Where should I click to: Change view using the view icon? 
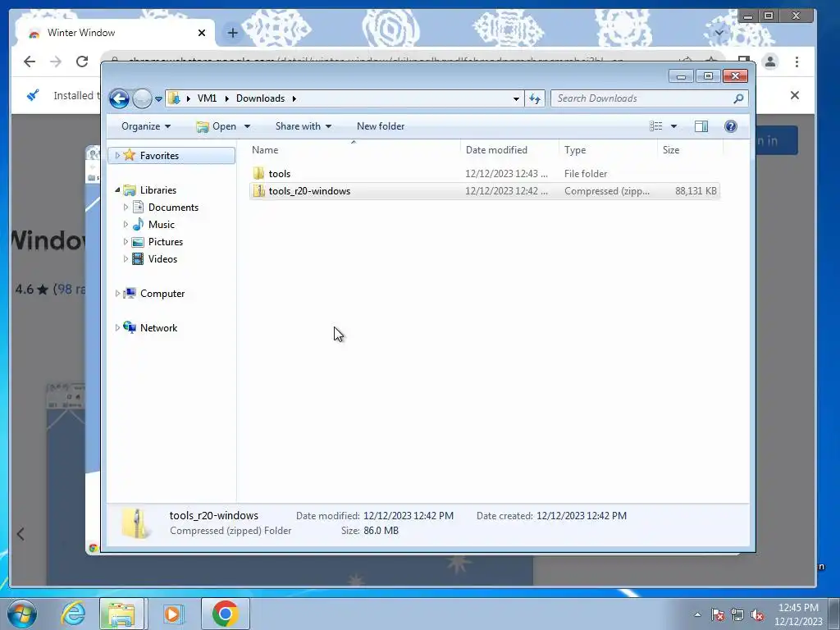(655, 126)
